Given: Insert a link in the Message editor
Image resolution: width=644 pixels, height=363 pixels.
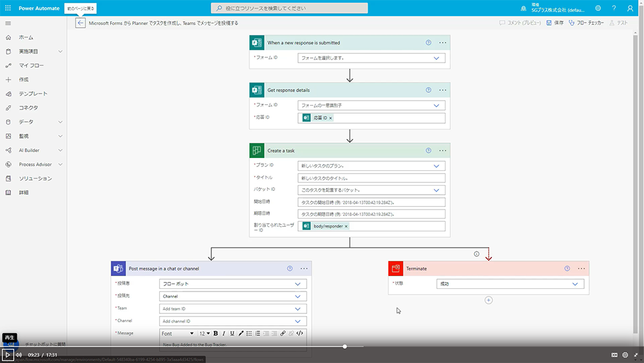Looking at the screenshot, I should point(283,333).
